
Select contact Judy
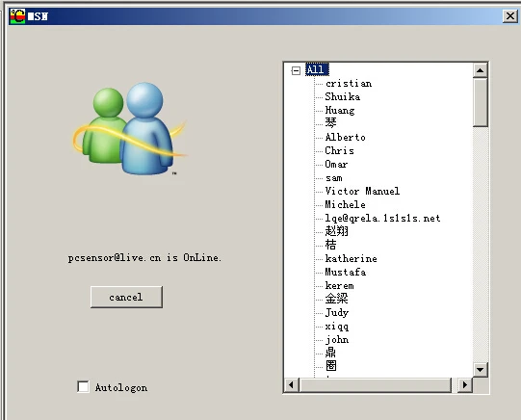point(337,313)
